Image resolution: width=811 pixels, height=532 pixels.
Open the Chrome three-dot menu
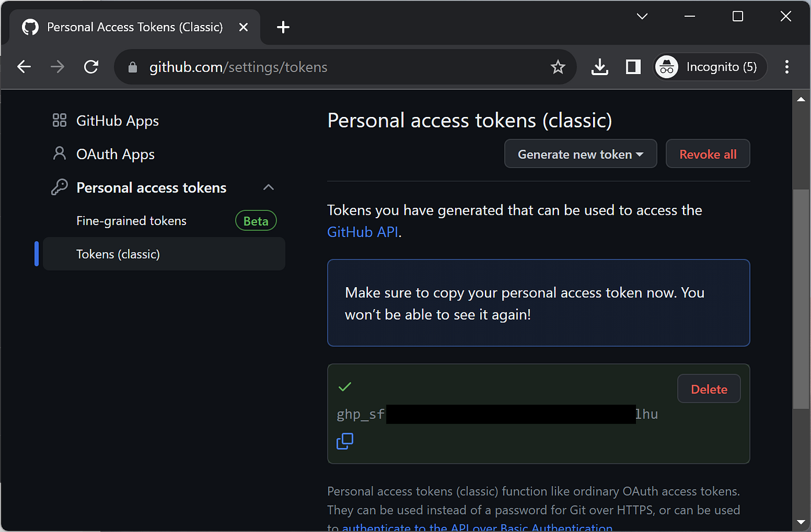[x=786, y=67]
